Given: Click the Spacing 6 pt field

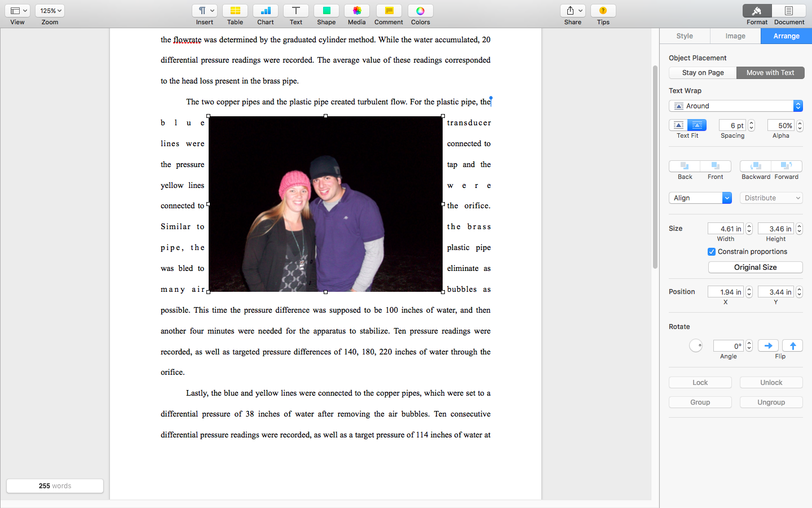Looking at the screenshot, I should click(x=732, y=125).
